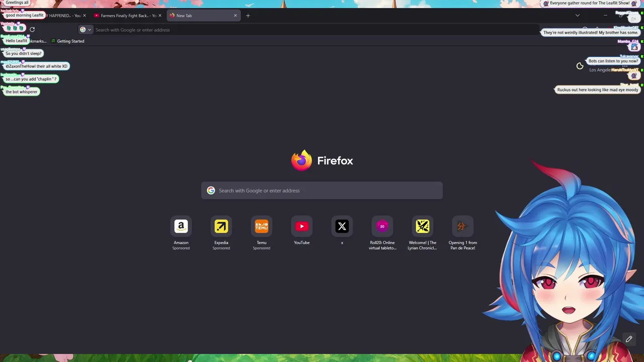The image size is (644, 362).
Task: Open the Pan de Peace shortcut tile
Action: 463,226
